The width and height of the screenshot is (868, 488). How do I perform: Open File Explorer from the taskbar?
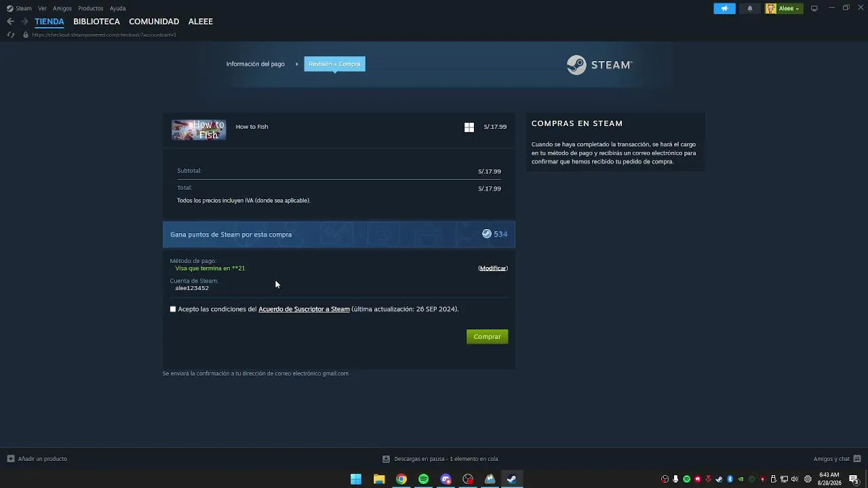click(x=379, y=479)
